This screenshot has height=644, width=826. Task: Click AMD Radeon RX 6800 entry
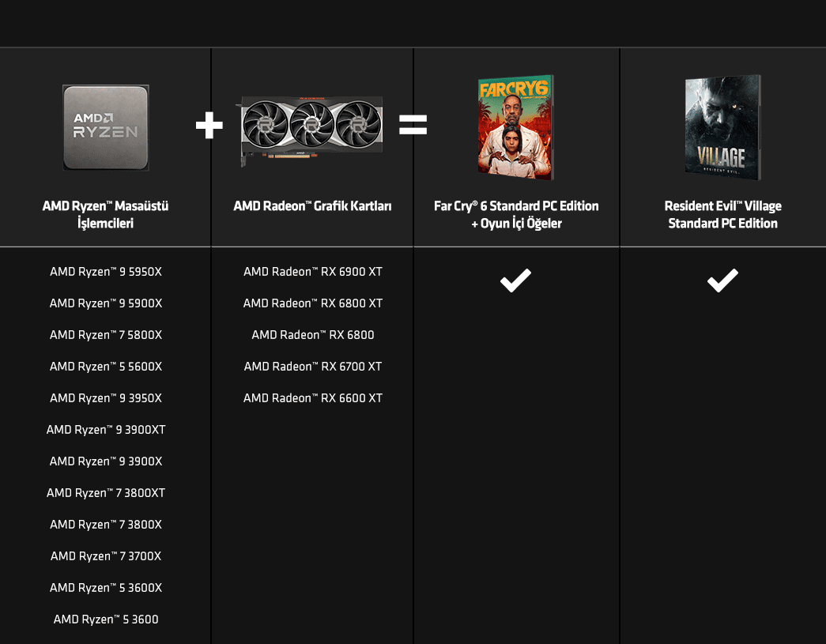[313, 335]
